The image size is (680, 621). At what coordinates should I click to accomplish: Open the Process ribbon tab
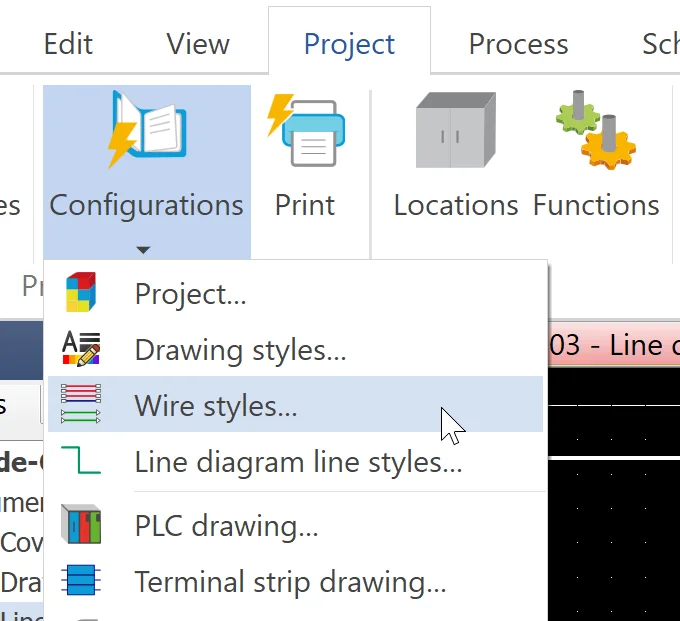[518, 44]
